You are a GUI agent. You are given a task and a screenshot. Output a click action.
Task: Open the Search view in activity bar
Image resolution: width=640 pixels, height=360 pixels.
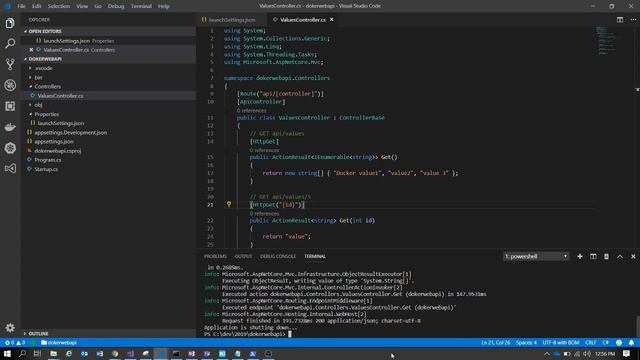coord(10,43)
